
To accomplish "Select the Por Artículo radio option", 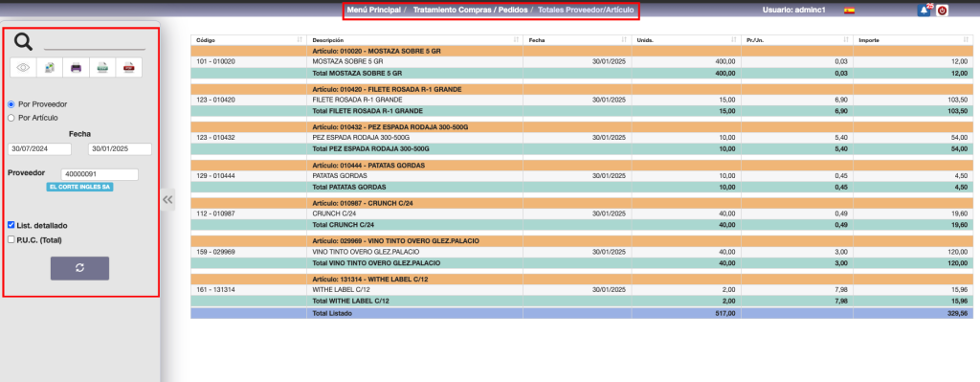I will [x=11, y=118].
